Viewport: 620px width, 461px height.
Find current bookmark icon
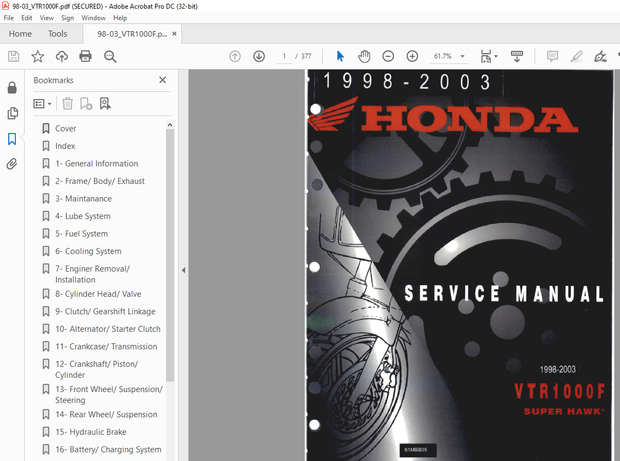(105, 104)
